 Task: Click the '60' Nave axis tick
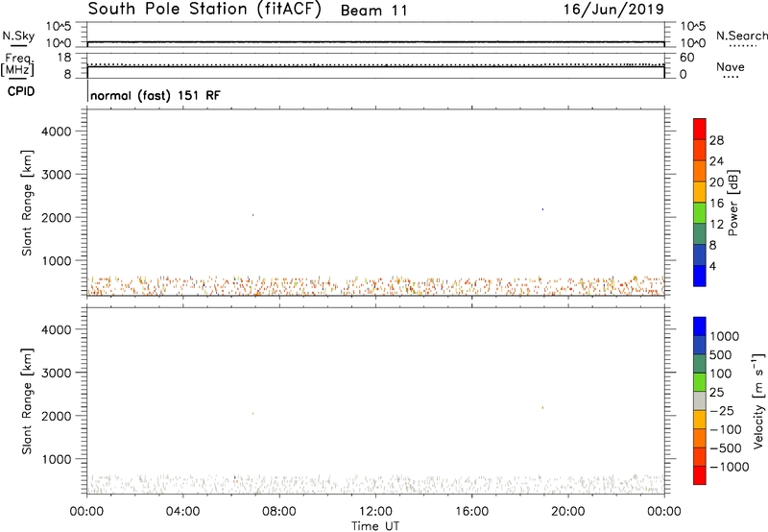pos(686,58)
